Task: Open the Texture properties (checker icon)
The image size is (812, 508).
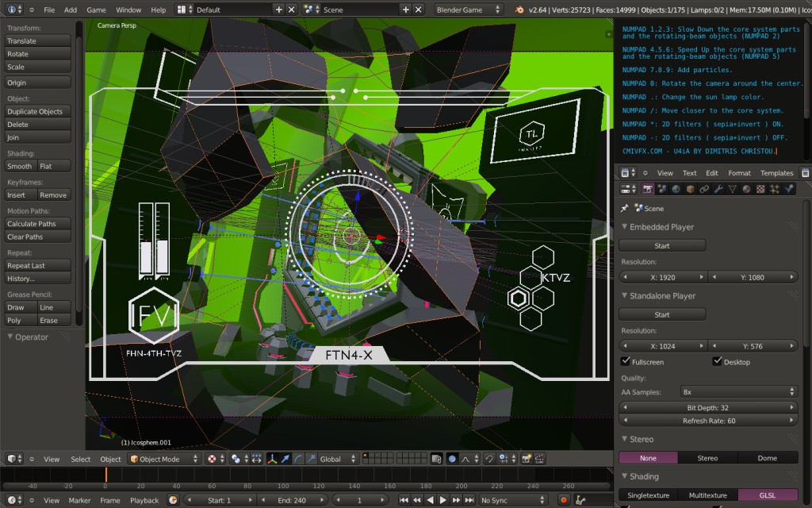Action: [760, 188]
